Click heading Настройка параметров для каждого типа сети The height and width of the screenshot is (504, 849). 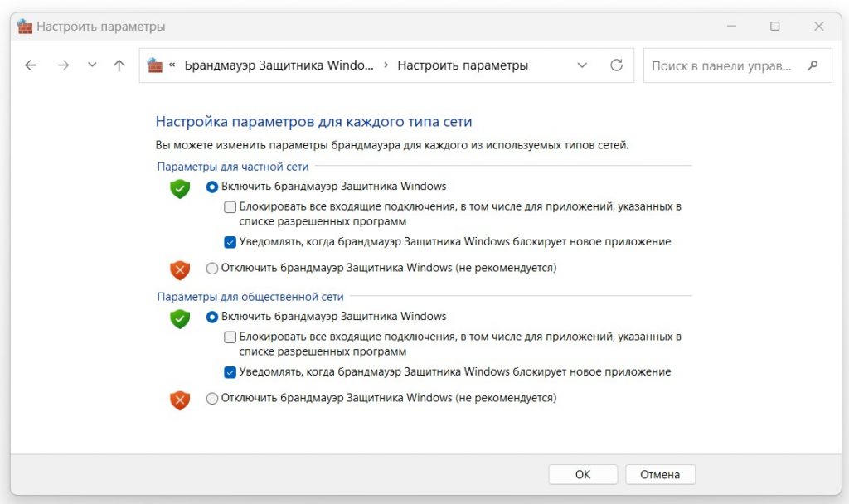(313, 122)
